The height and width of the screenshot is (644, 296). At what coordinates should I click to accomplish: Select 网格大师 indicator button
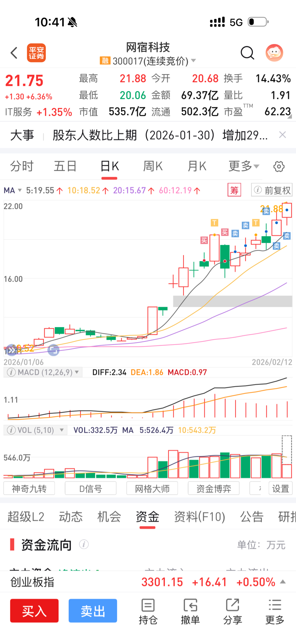(152, 488)
